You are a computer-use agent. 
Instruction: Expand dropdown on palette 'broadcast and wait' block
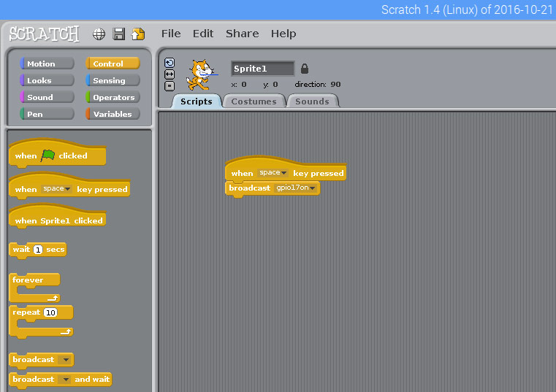click(x=65, y=380)
